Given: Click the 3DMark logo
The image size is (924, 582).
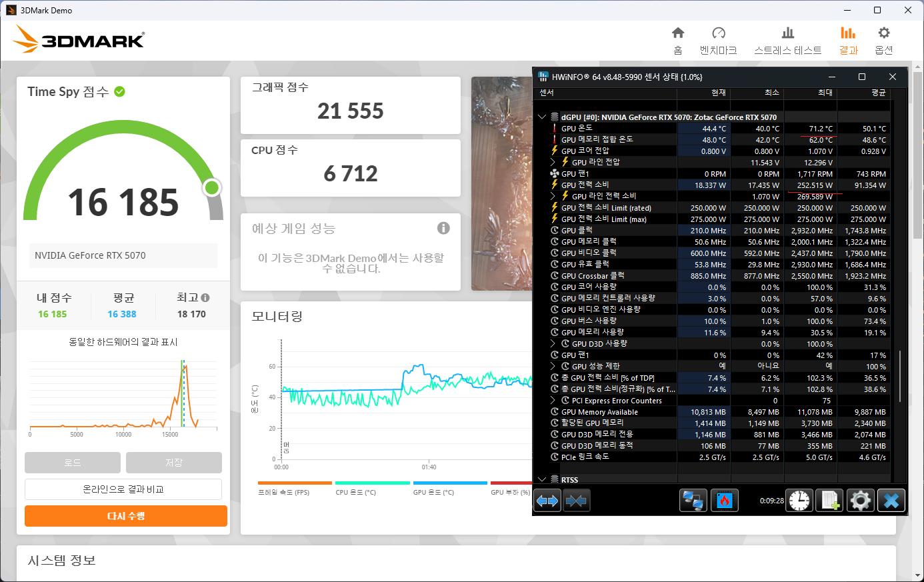Looking at the screenshot, I should click(x=79, y=39).
